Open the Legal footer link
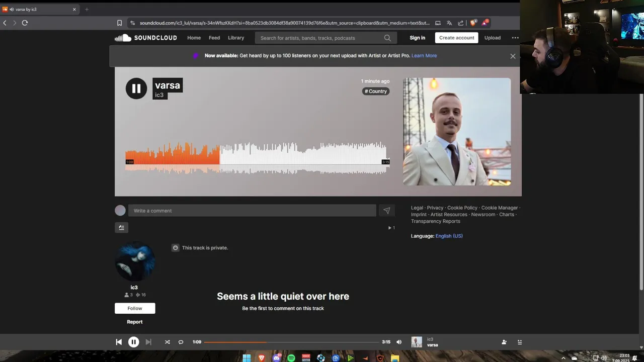Image resolution: width=644 pixels, height=362 pixels. [417, 208]
